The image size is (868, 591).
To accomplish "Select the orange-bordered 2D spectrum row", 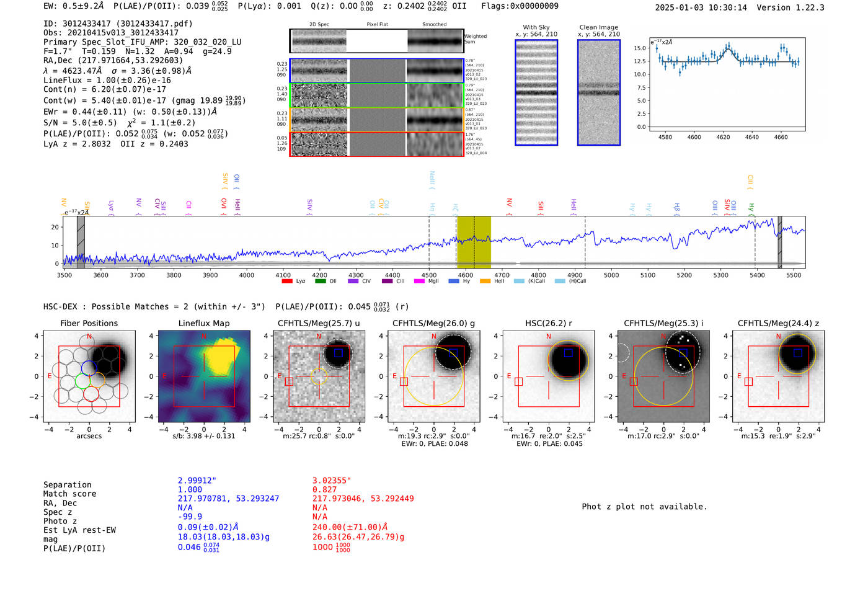I will coord(377,120).
